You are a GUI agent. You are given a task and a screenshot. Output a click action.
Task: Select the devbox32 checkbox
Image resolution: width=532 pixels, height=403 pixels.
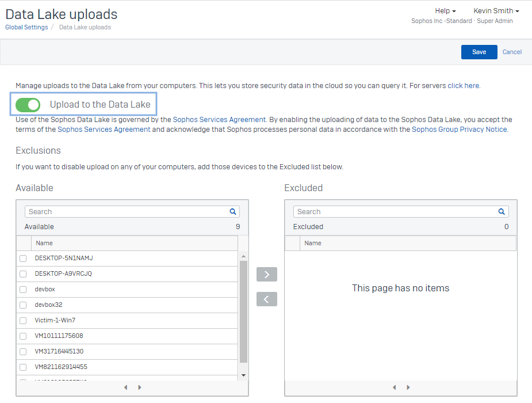coord(23,305)
